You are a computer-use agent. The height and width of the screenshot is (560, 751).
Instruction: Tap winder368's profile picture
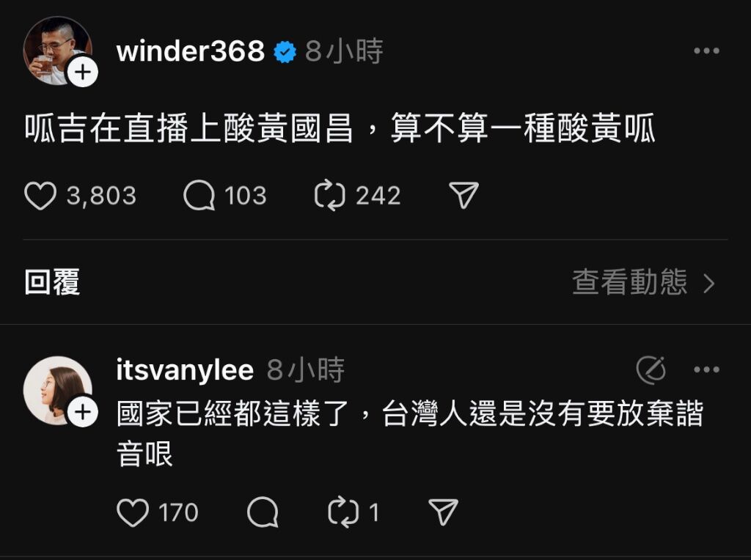pyautogui.click(x=57, y=51)
